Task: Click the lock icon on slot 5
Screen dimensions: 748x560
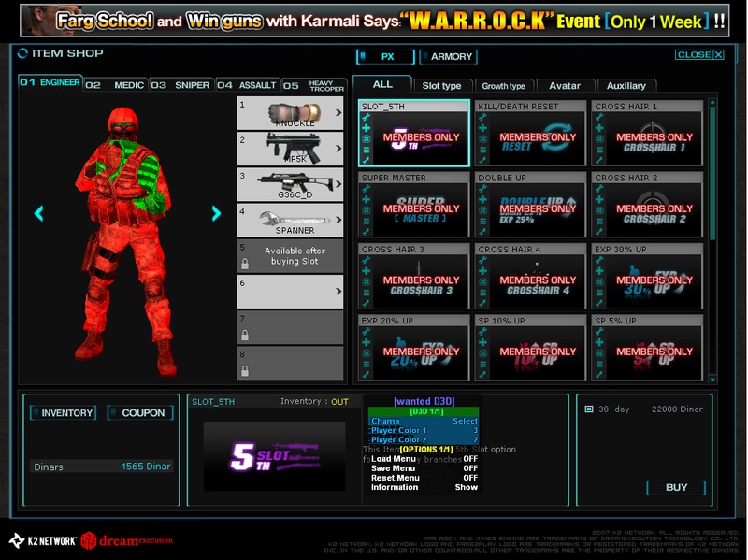Action: (245, 264)
